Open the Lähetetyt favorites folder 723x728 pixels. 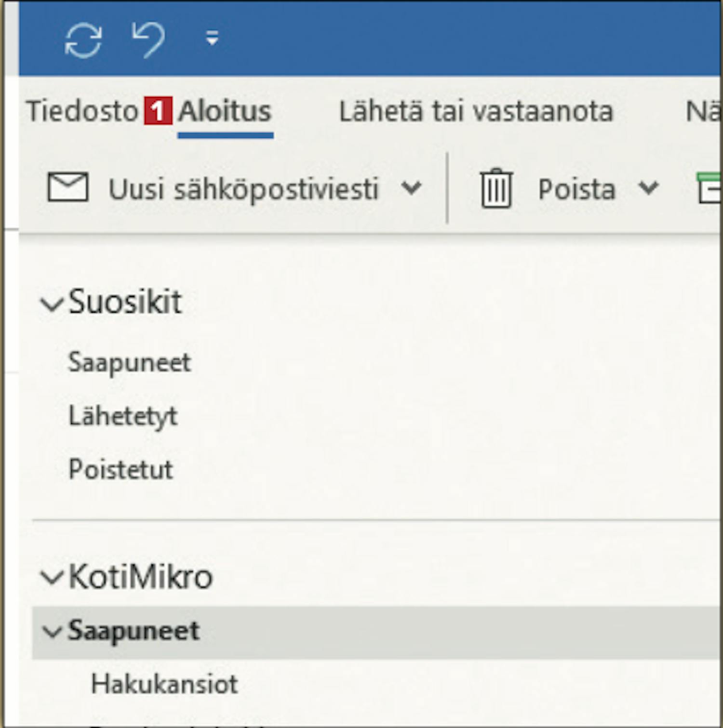pos(123,416)
